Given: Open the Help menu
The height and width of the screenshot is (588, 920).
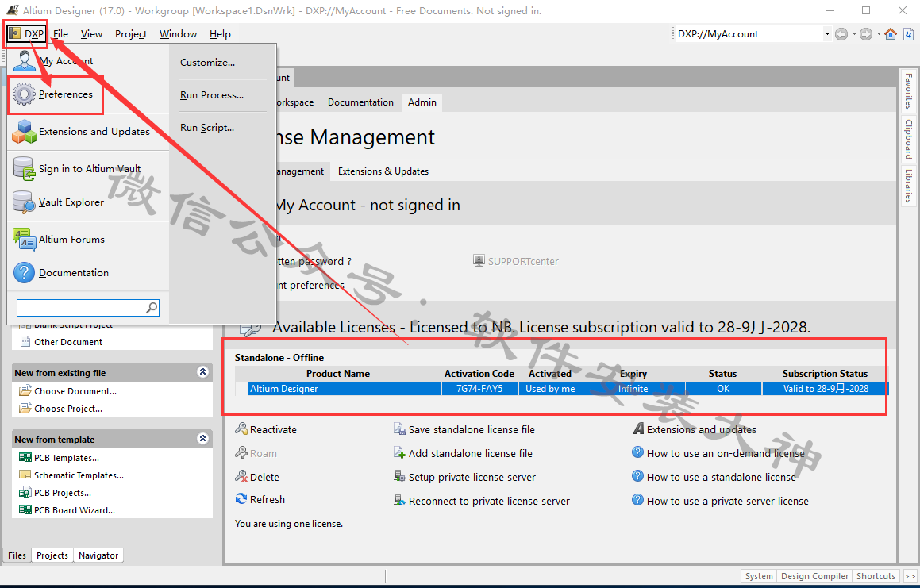Looking at the screenshot, I should (220, 34).
